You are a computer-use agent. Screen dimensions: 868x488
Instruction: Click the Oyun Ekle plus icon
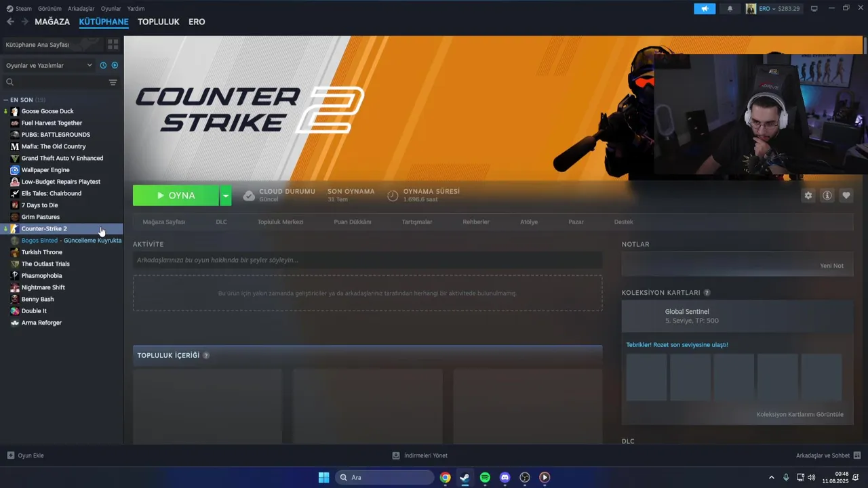point(10,455)
